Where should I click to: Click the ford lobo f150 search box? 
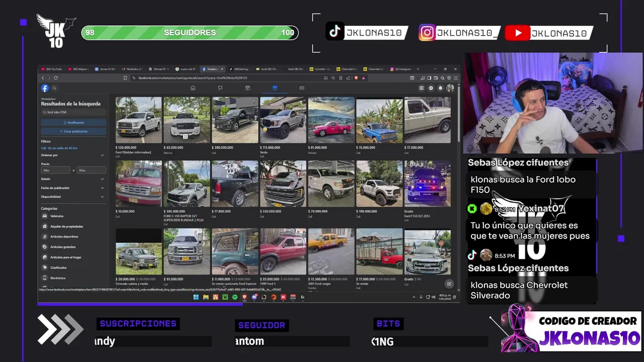(x=73, y=112)
